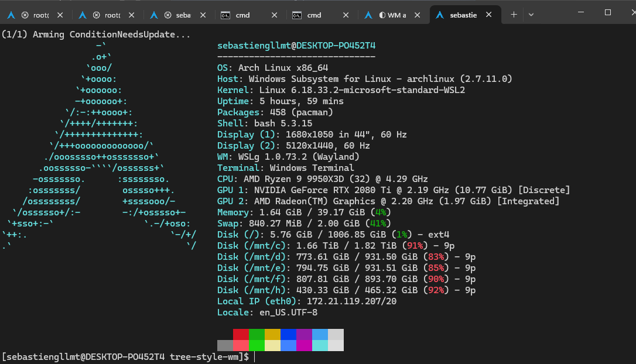This screenshot has width=636, height=364.
Task: Switch to the 'seba' tab
Action: (x=179, y=15)
